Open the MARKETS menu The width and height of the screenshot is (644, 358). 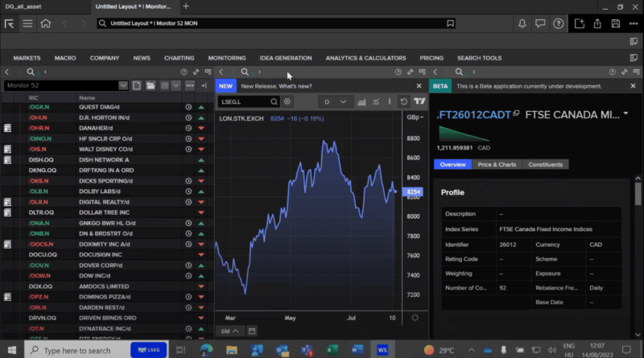click(x=27, y=58)
